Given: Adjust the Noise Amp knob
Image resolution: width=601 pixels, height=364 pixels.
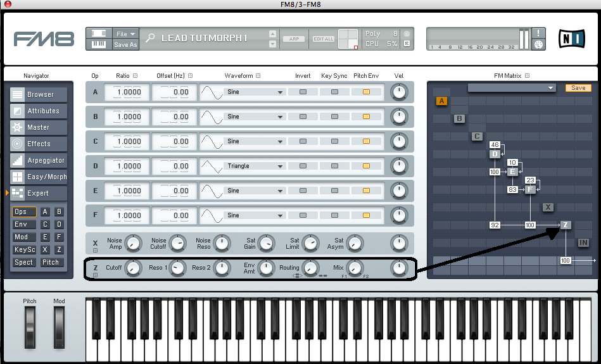Looking at the screenshot, I should [x=134, y=243].
